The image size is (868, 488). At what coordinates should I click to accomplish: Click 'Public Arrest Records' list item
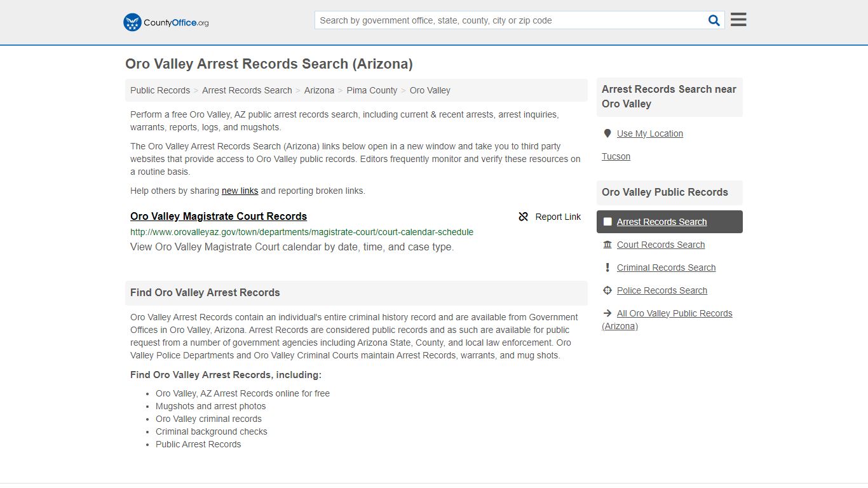(x=198, y=444)
